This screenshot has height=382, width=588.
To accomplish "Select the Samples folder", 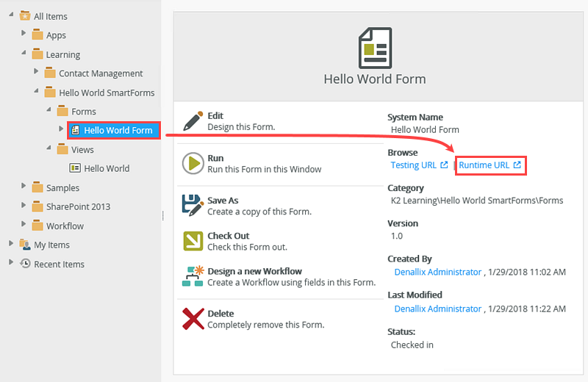I will click(x=62, y=188).
